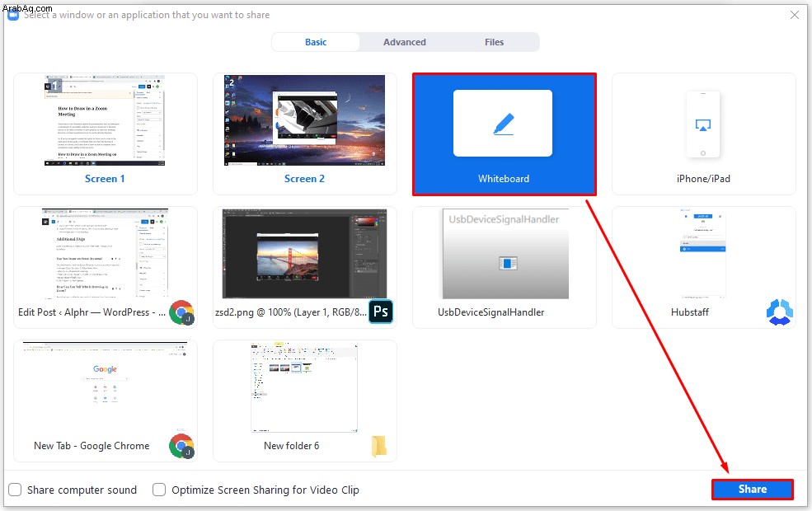The image size is (812, 511).
Task: Click the Screen 2 label
Action: [x=304, y=179]
